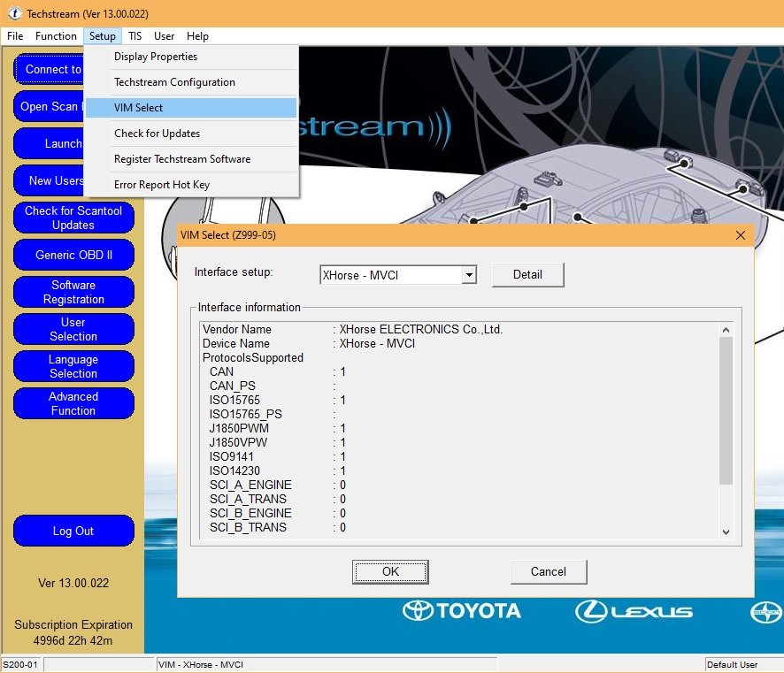This screenshot has height=673, width=784.
Task: Click the Techstream app icon in title bar
Action: click(14, 13)
